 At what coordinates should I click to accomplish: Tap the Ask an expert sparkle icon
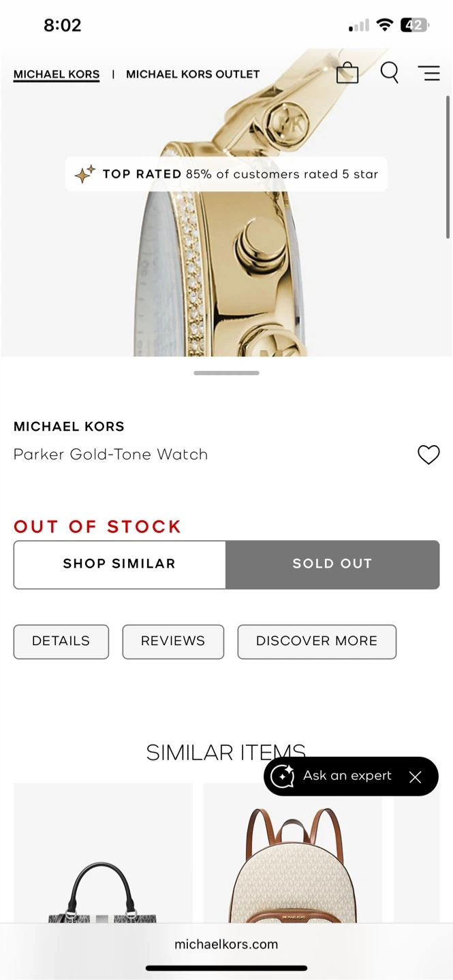pyautogui.click(x=283, y=777)
